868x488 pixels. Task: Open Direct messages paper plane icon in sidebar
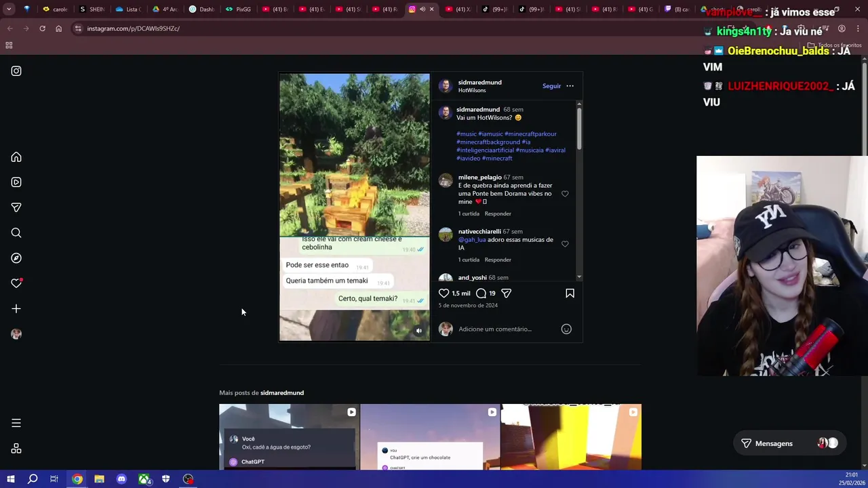16,207
